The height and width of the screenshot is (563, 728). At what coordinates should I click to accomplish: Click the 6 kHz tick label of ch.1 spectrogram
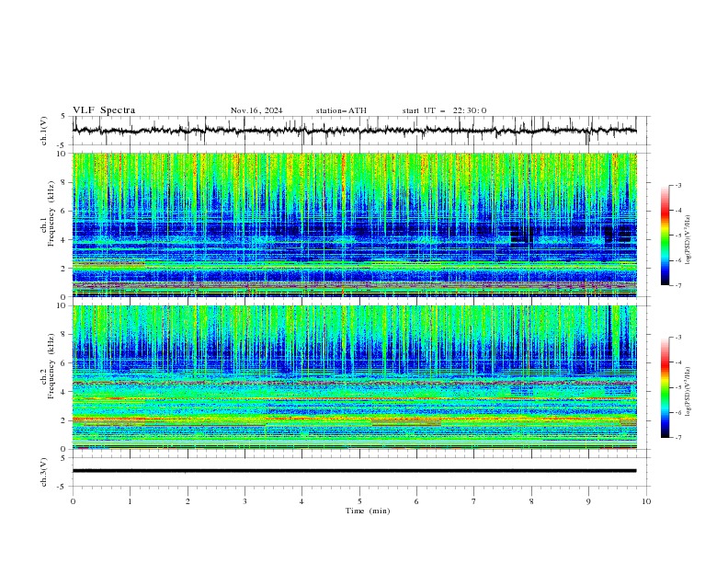pos(64,212)
